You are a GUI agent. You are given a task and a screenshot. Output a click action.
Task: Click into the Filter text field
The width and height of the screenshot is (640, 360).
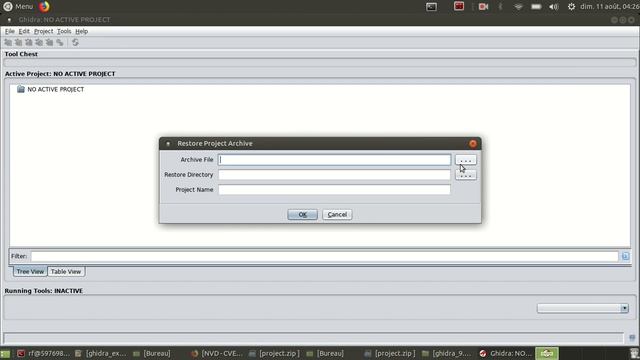(325, 256)
